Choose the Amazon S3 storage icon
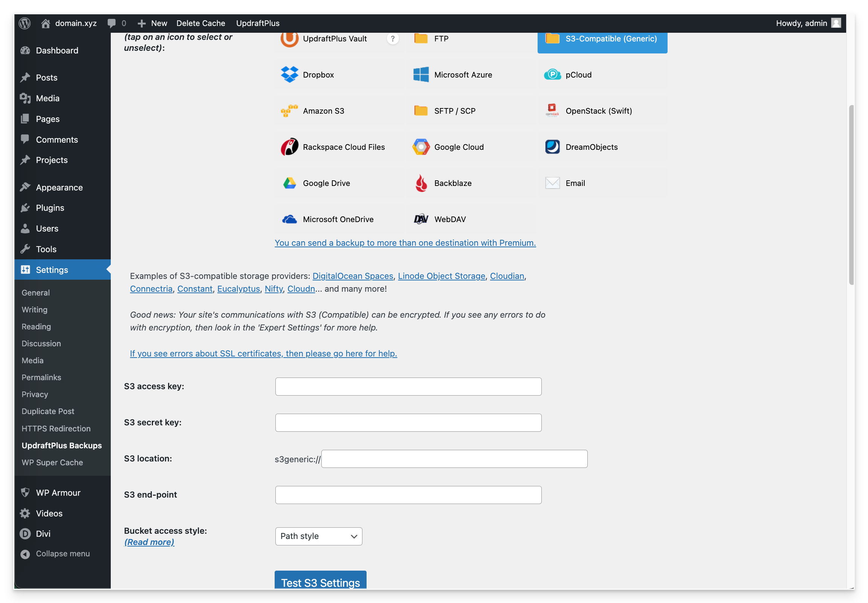 pos(290,111)
